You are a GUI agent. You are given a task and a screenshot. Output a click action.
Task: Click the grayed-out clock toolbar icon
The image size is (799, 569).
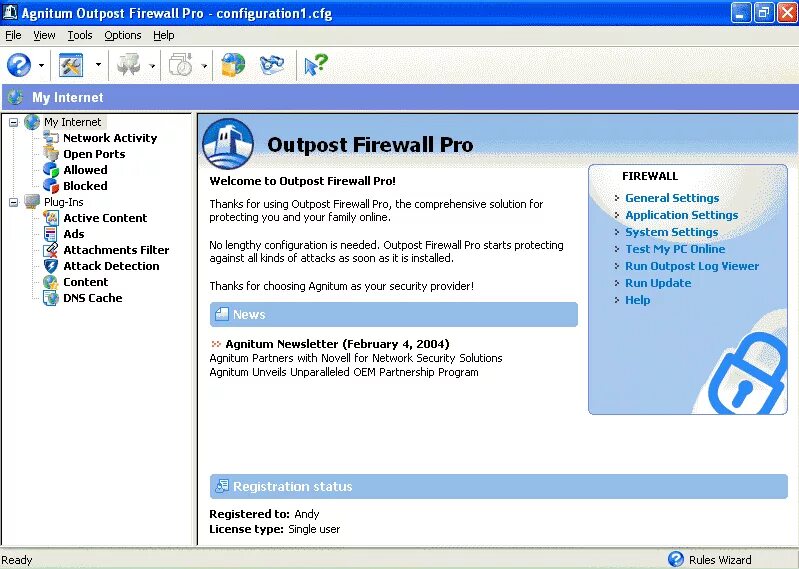181,65
